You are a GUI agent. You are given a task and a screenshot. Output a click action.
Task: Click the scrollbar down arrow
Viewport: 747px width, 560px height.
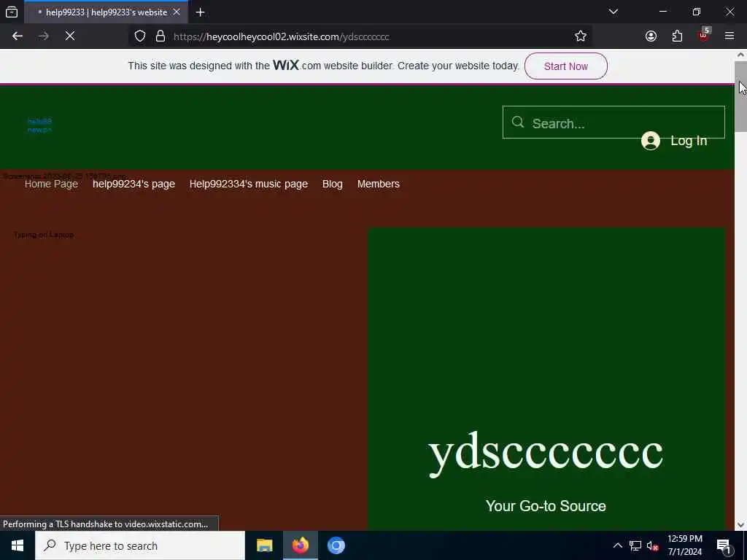pos(740,525)
